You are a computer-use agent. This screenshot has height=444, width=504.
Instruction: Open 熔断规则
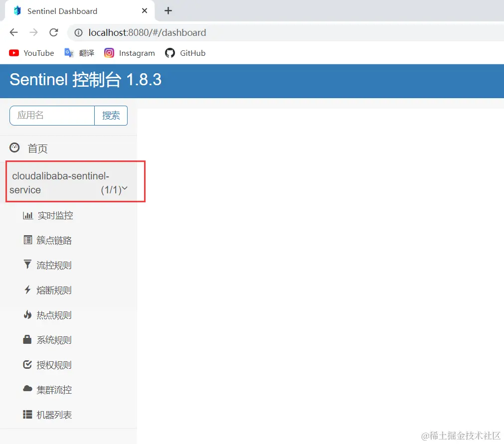pyautogui.click(x=54, y=291)
